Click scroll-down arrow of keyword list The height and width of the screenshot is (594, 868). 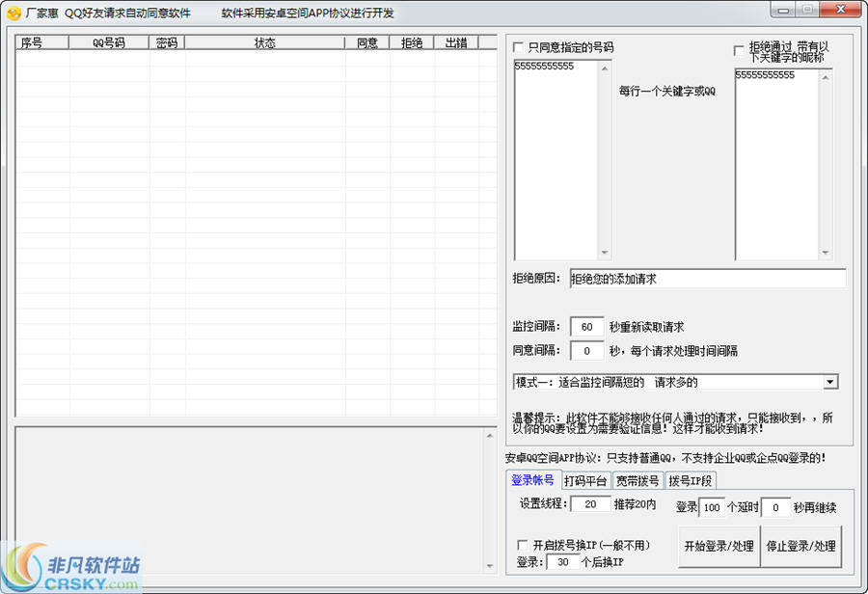pos(826,253)
